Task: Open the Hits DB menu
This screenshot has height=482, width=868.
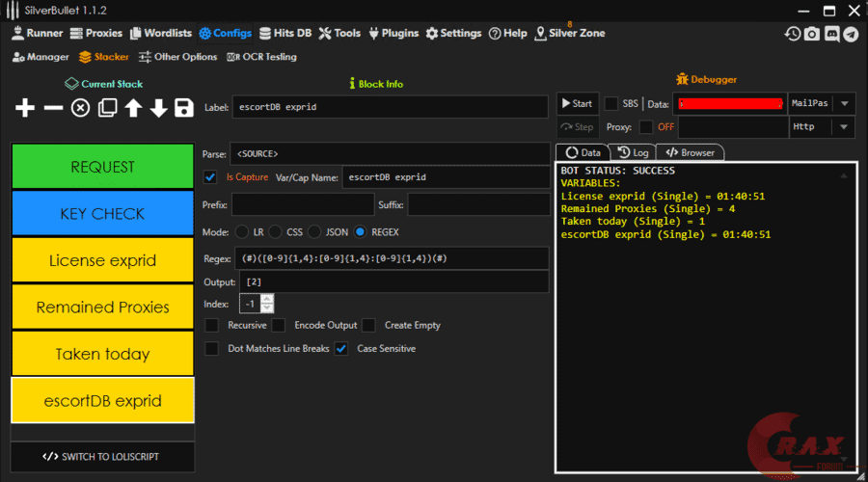Action: click(x=285, y=33)
